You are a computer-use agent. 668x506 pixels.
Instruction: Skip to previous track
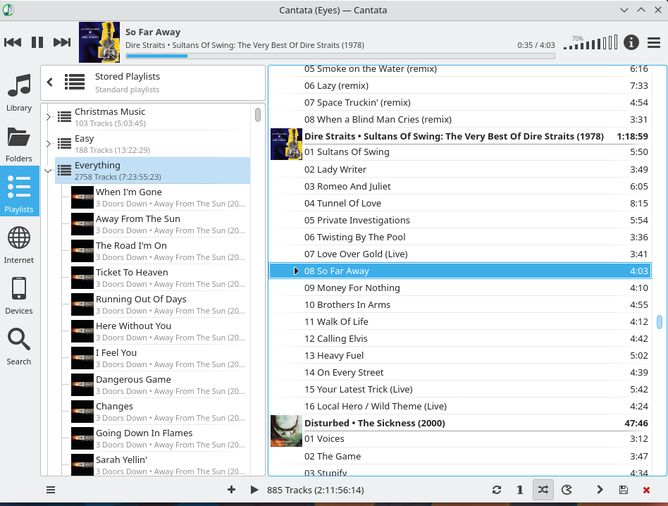pyautogui.click(x=13, y=42)
